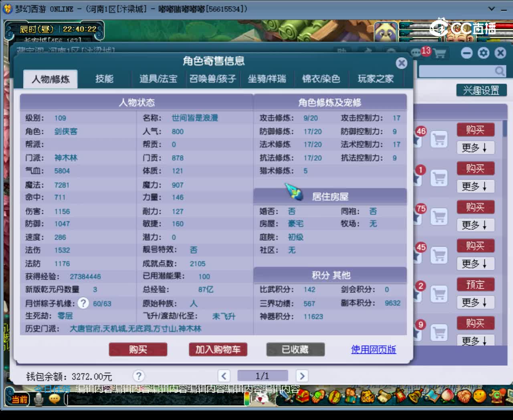The image size is (513, 420).
Task: Collapse the window using the title bar chevron
Action: coord(491,9)
